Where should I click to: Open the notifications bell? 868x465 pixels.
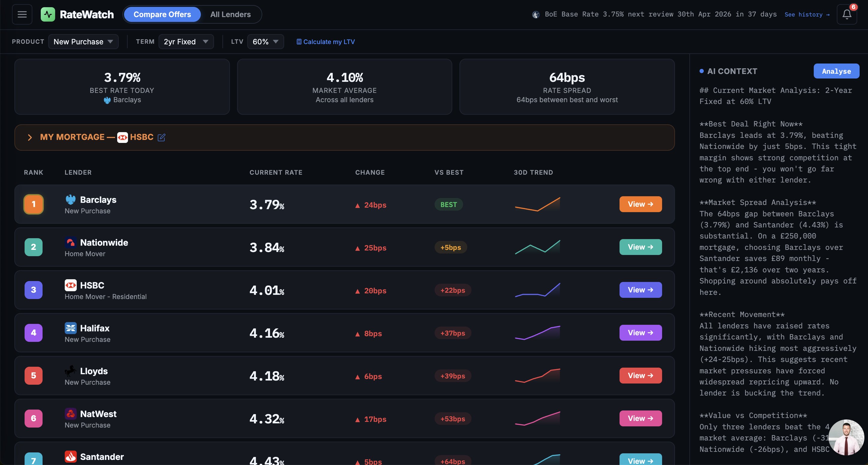pos(846,14)
